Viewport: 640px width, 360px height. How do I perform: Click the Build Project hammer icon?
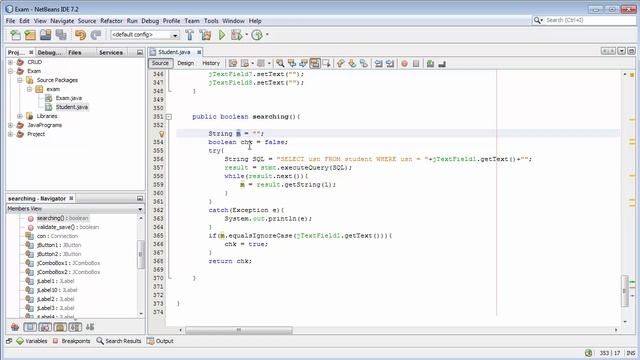point(190,35)
